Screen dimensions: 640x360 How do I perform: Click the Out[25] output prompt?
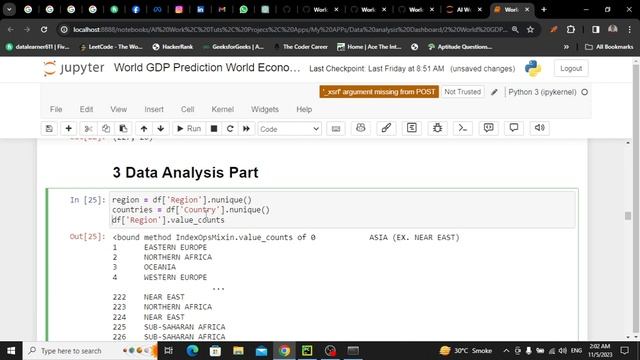click(x=87, y=237)
